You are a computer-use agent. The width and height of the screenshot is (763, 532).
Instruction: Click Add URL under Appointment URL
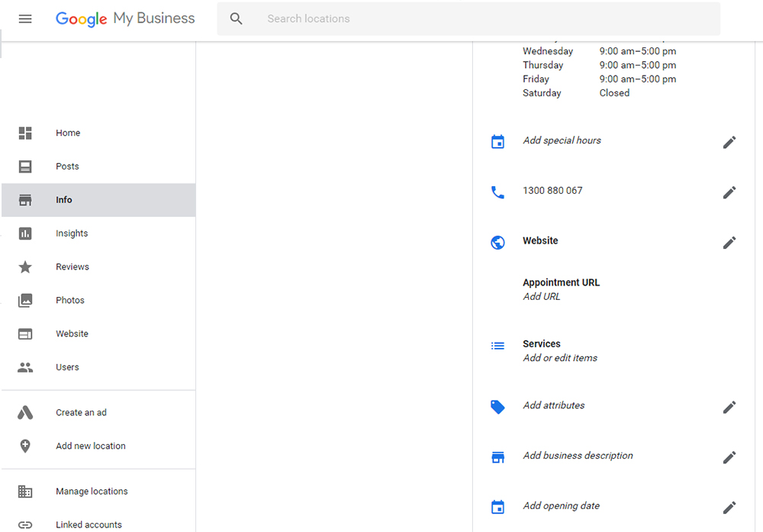(x=542, y=296)
